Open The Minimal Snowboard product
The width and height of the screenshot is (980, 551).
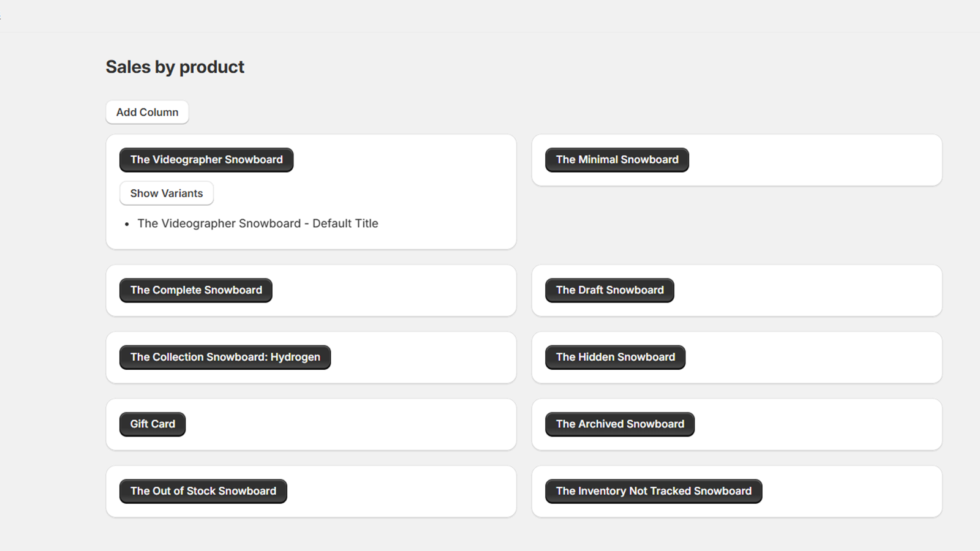tap(617, 160)
